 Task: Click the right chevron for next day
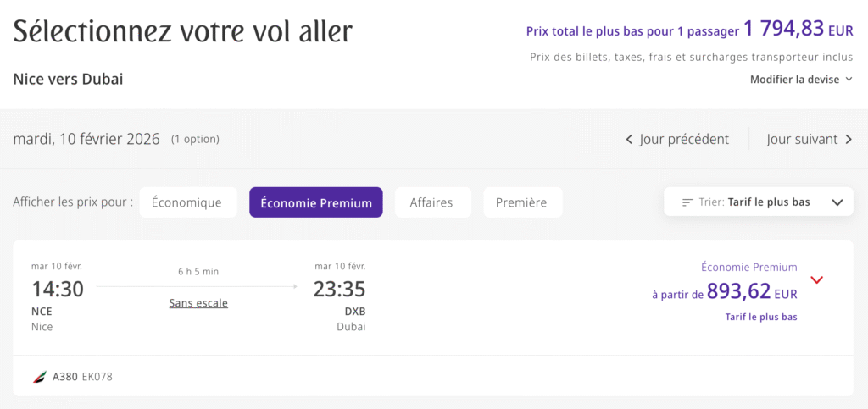pyautogui.click(x=849, y=140)
